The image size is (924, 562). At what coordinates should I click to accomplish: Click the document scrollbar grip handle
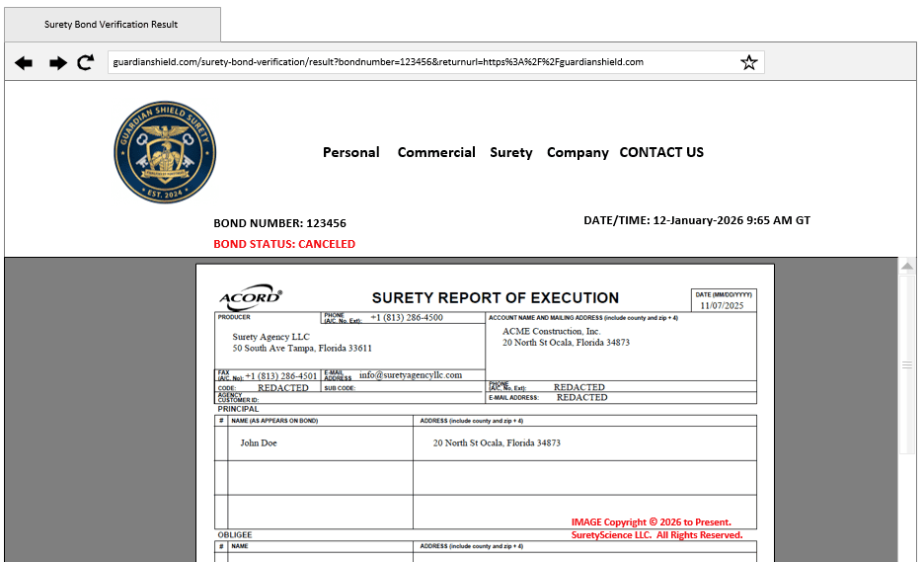908,364
